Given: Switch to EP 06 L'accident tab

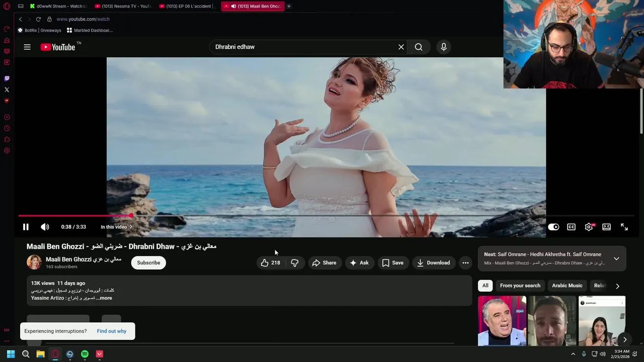Looking at the screenshot, I should pos(187,6).
